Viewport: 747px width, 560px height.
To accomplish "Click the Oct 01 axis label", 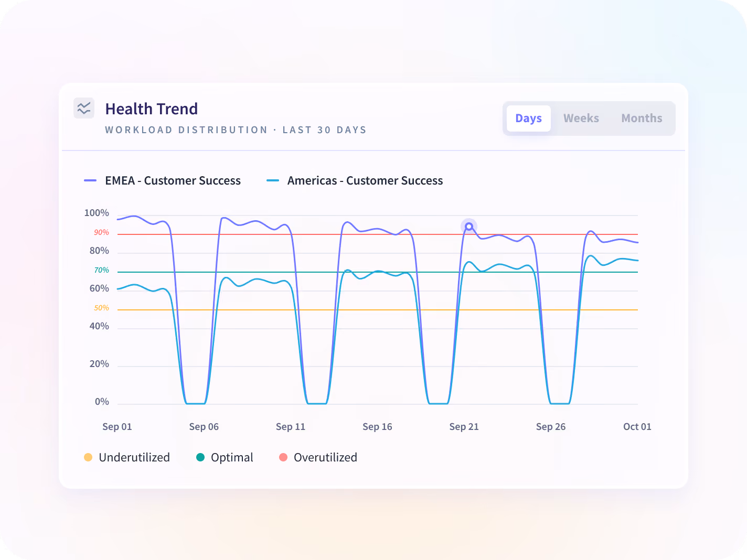I will pos(637,427).
